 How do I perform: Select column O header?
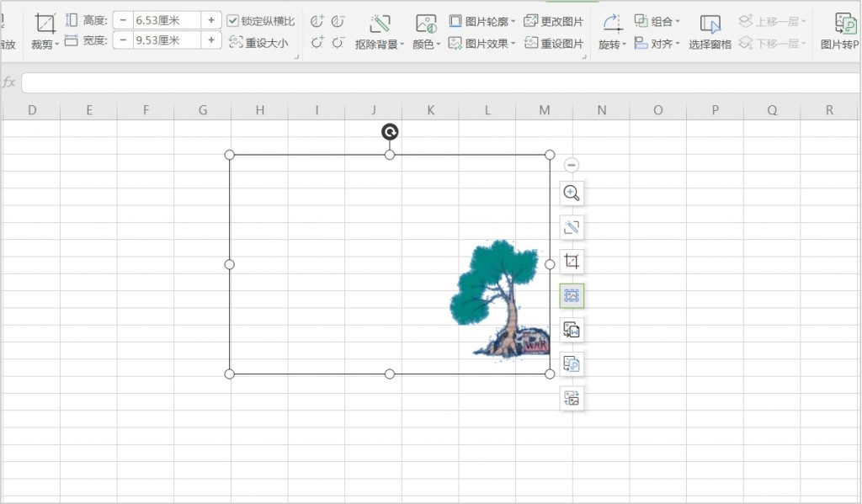(x=658, y=110)
